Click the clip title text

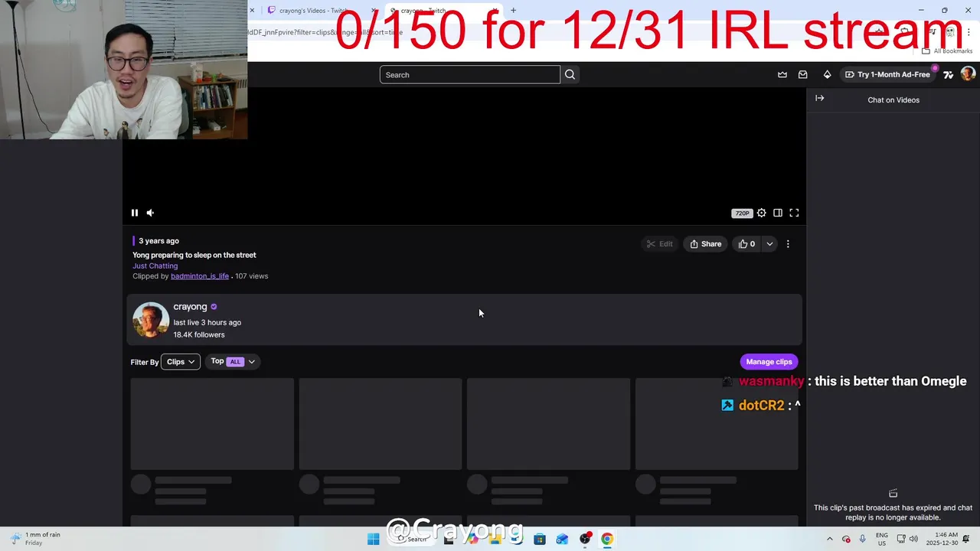[x=194, y=255]
